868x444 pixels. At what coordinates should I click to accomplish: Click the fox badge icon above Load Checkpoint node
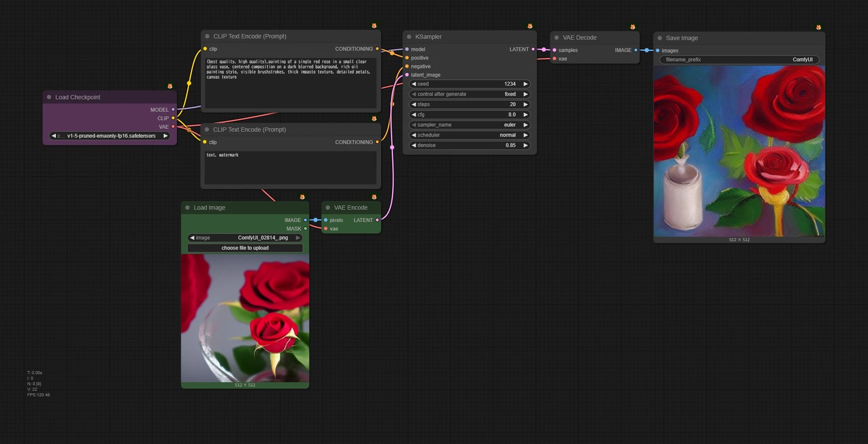pos(170,86)
